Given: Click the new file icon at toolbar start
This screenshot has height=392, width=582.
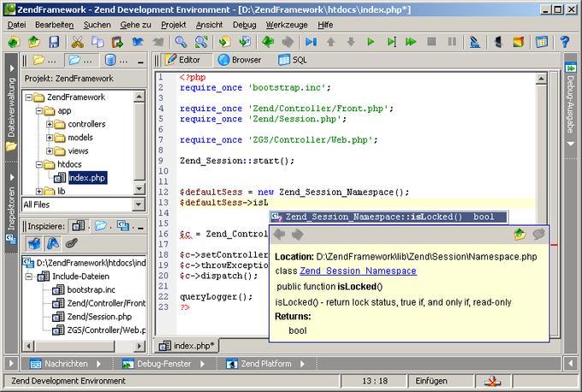Looking at the screenshot, I should (x=14, y=42).
